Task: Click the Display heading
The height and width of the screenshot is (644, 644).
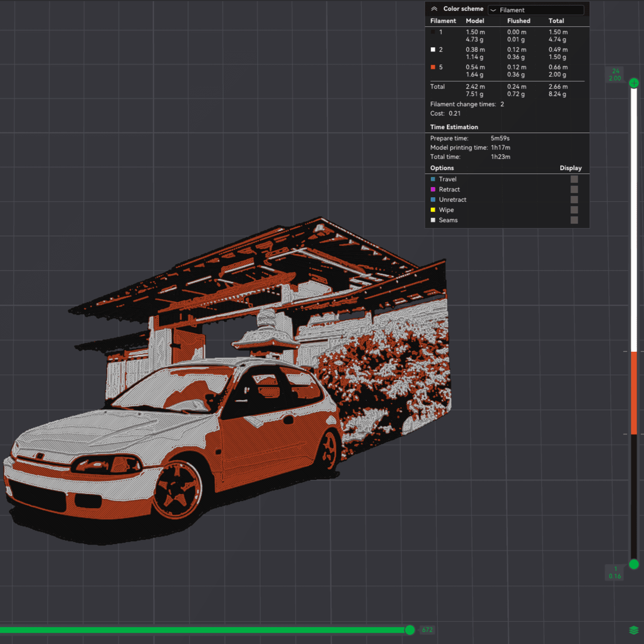Action: (x=570, y=168)
